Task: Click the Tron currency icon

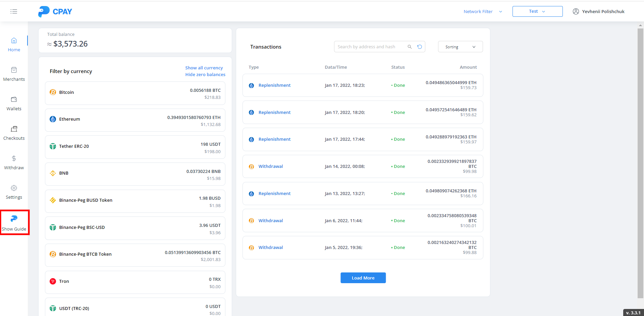Action: (x=53, y=281)
